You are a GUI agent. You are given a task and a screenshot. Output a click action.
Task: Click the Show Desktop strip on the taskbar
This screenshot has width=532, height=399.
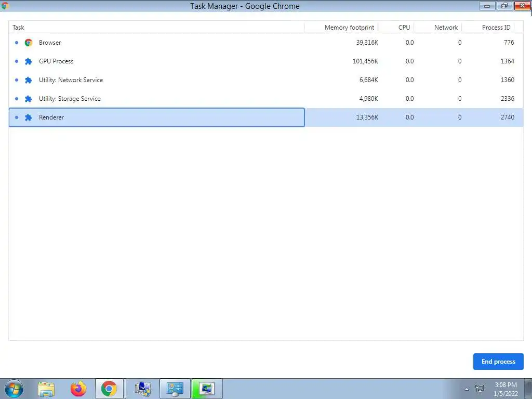[528, 389]
